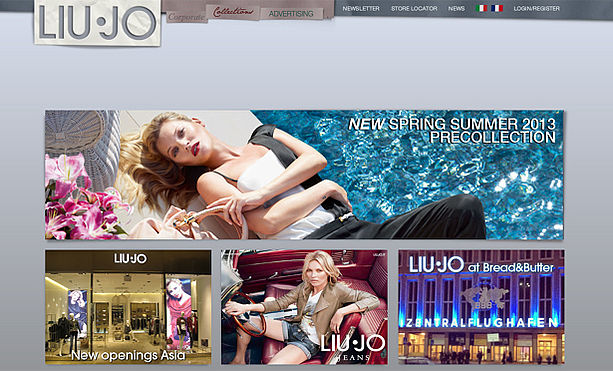613x371 pixels.
Task: Open the Collections tab
Action: point(233,12)
